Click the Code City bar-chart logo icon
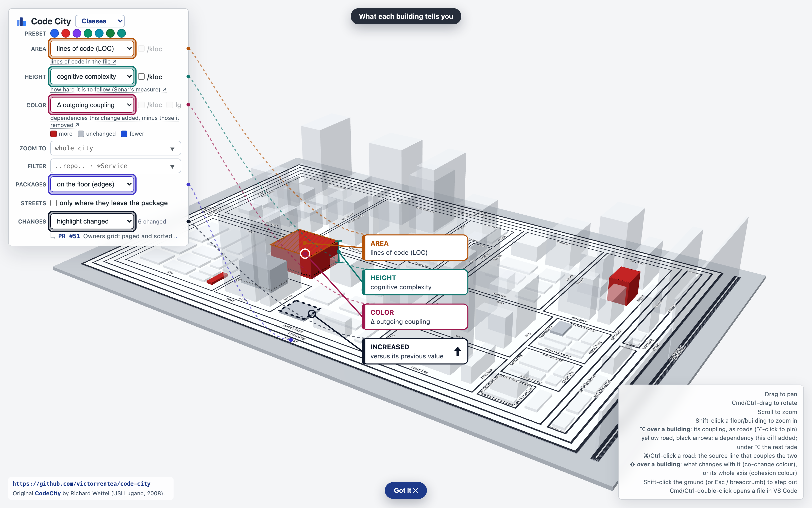 [x=21, y=22]
